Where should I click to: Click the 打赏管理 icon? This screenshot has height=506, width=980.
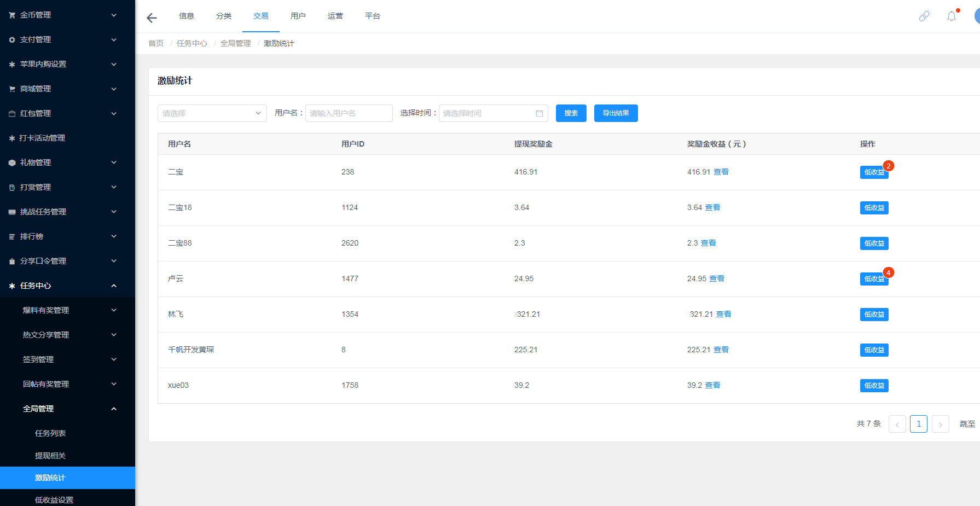[x=12, y=188]
